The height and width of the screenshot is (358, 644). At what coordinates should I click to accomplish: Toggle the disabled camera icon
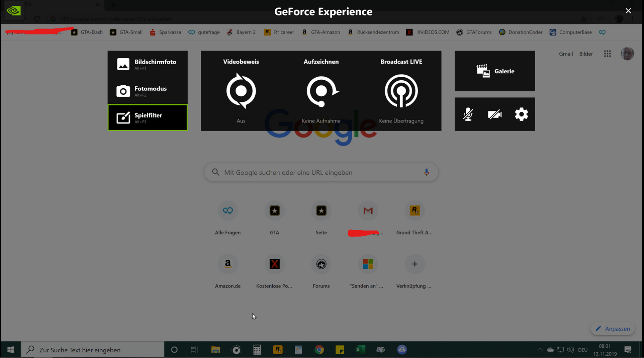coord(495,114)
